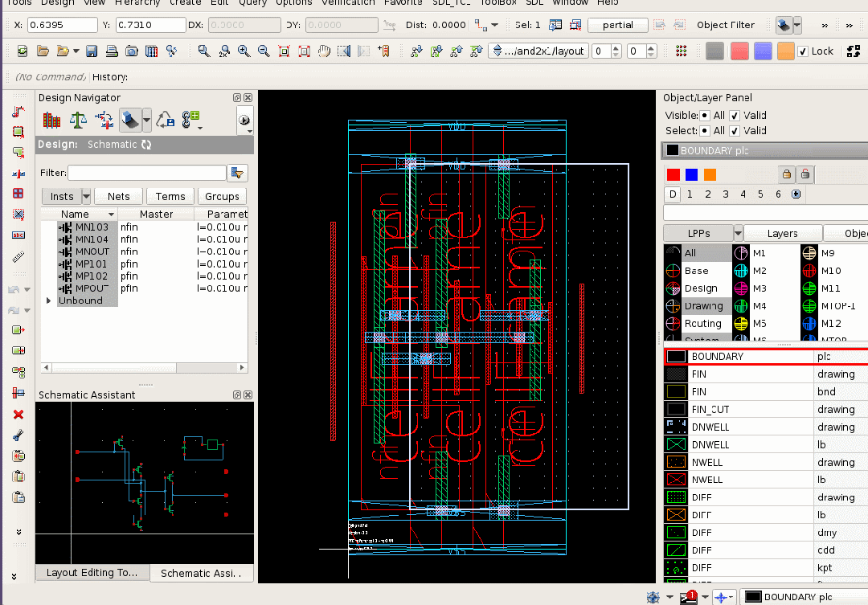
Task: Click the Save design icon
Action: coord(92,51)
